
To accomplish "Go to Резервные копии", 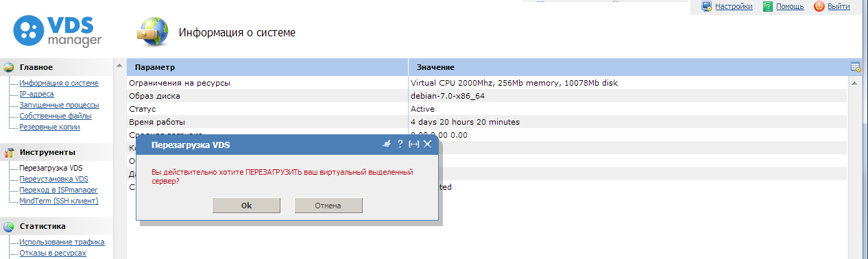I will point(49,127).
